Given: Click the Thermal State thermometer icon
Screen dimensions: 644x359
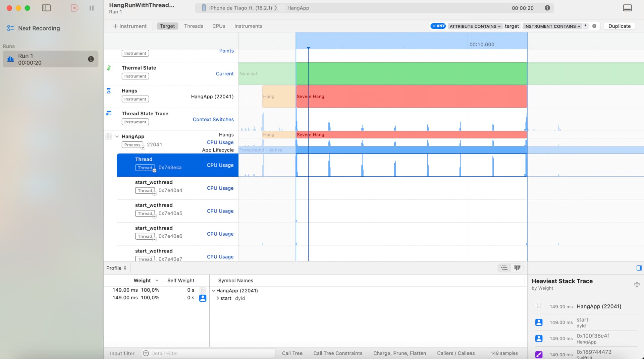Looking at the screenshot, I should click(109, 68).
